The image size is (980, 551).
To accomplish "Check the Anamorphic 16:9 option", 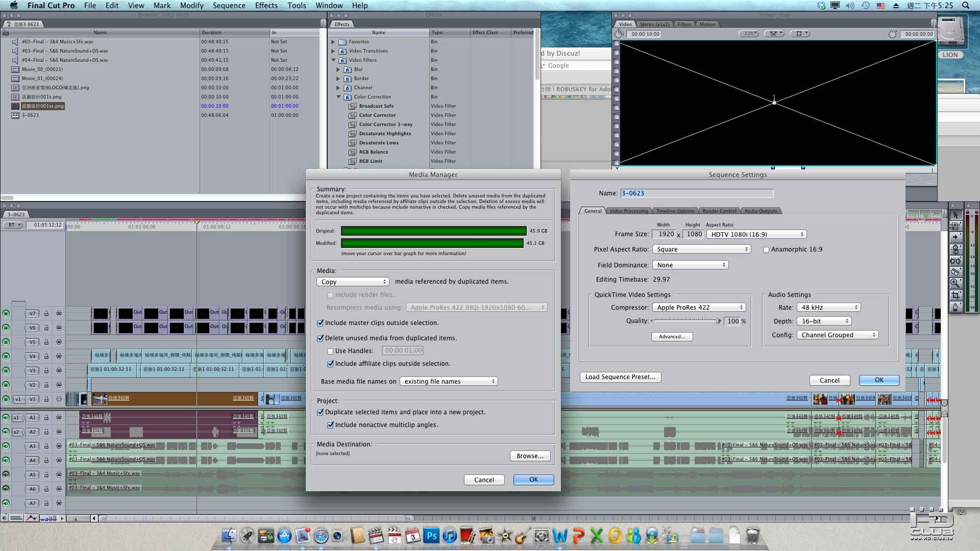I will pos(766,249).
